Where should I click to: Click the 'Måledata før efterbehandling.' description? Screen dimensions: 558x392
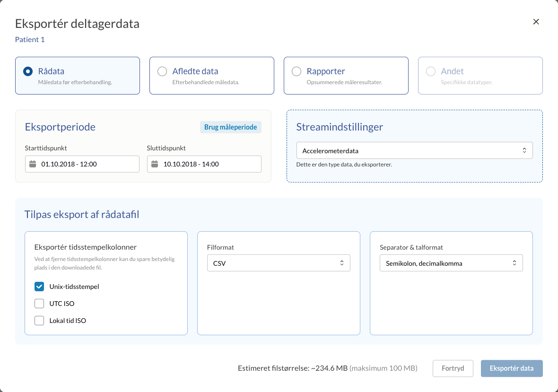click(75, 82)
